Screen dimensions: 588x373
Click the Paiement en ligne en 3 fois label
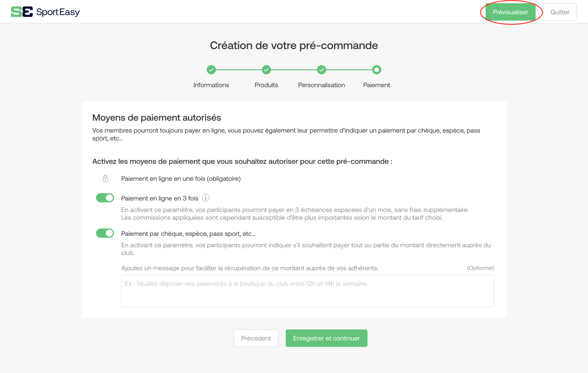160,198
